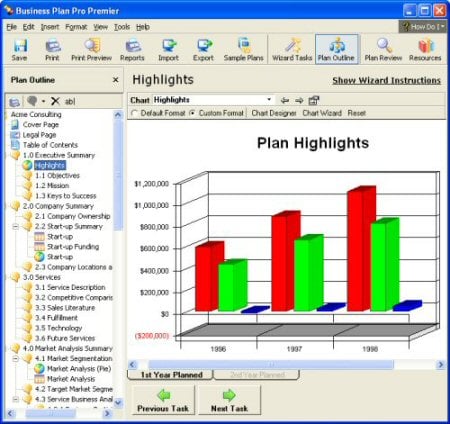Launch the Chart Wizard

322,113
